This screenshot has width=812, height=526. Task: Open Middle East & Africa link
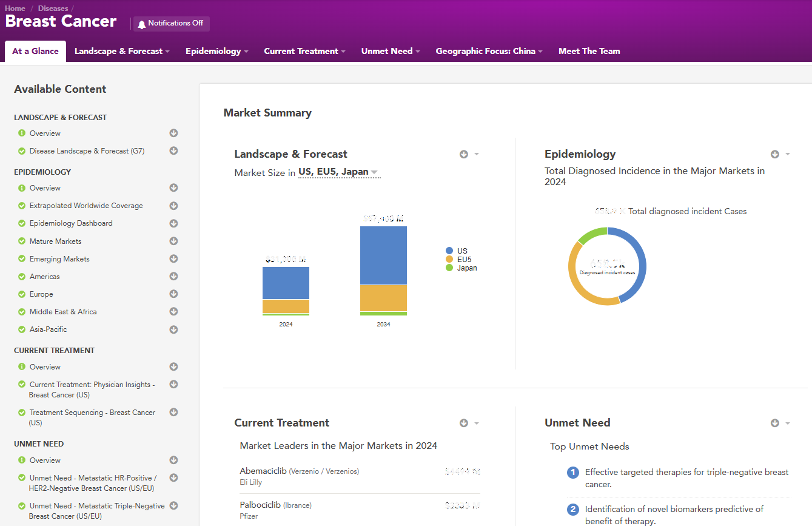pos(63,312)
